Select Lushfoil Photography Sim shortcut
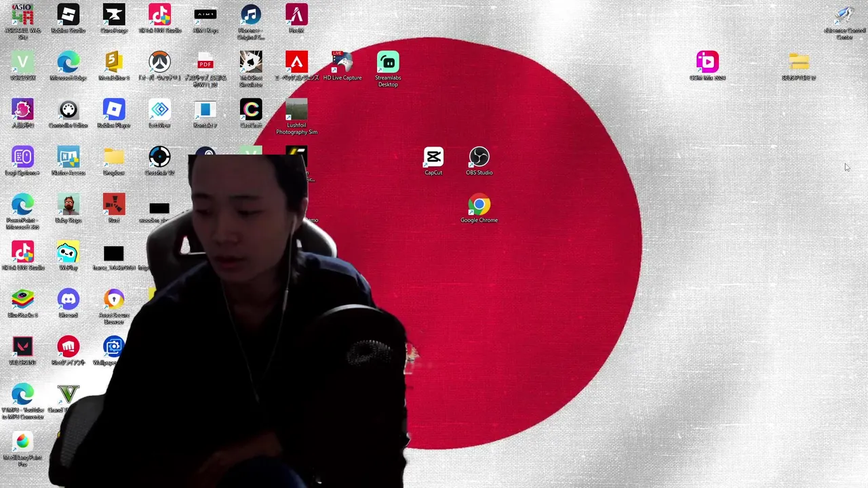The width and height of the screenshot is (868, 488). point(296,117)
